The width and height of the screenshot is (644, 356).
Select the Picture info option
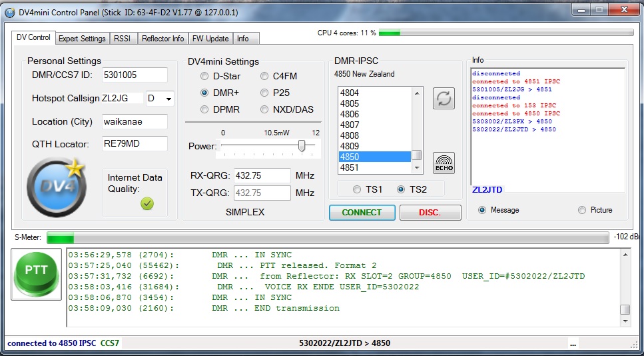tap(581, 210)
